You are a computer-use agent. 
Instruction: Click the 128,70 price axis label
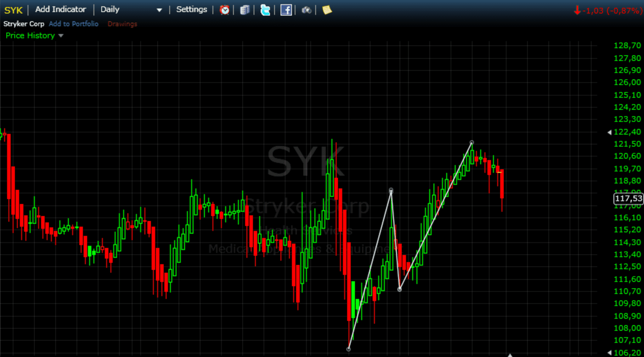tap(627, 45)
